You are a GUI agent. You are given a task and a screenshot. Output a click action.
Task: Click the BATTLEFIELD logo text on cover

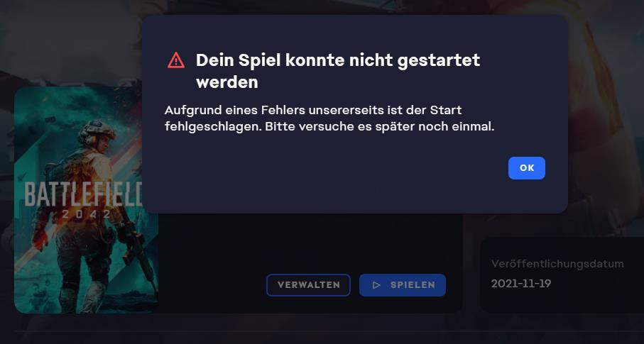[x=83, y=194]
